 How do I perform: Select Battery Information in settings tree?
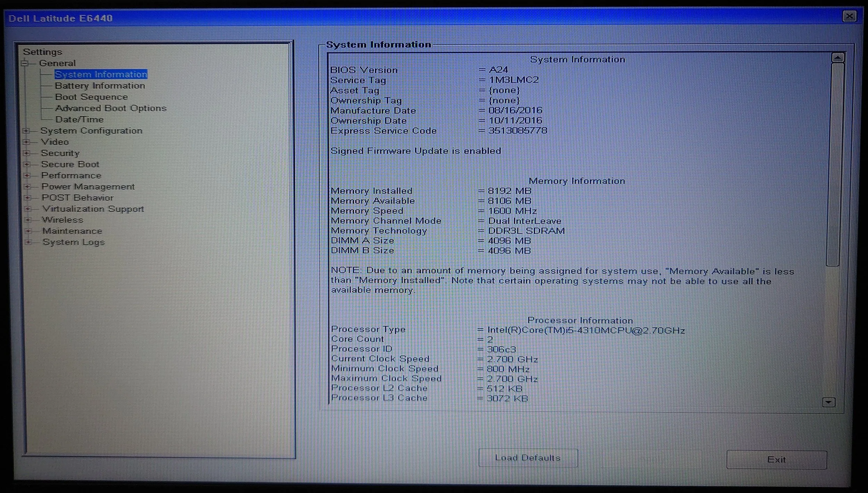tap(100, 86)
